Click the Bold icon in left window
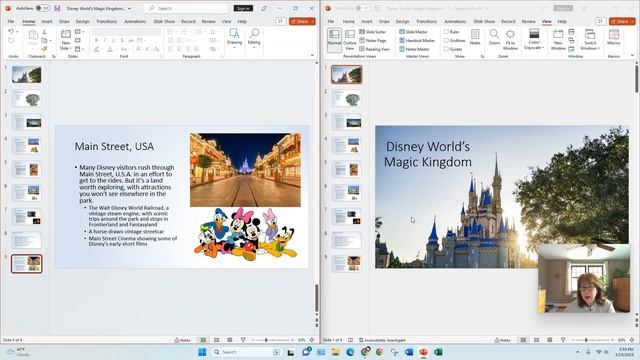 click(96, 40)
